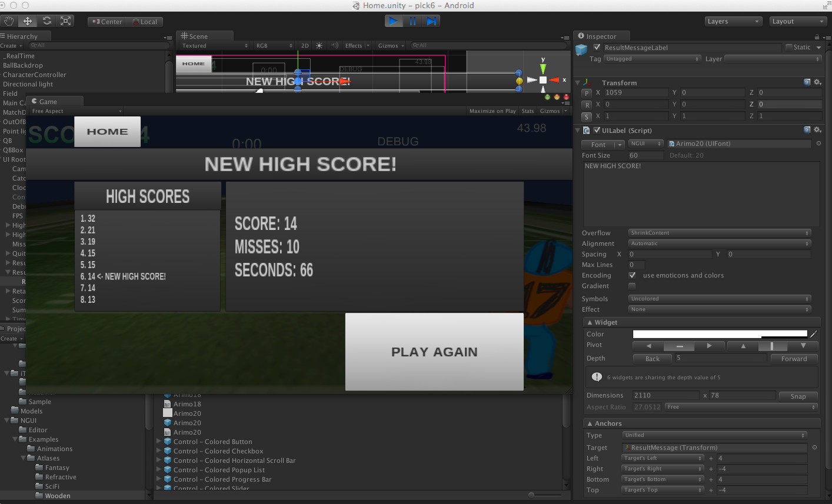Select the Hand tool in toolbar
This screenshot has height=504, width=832.
pyautogui.click(x=9, y=21)
